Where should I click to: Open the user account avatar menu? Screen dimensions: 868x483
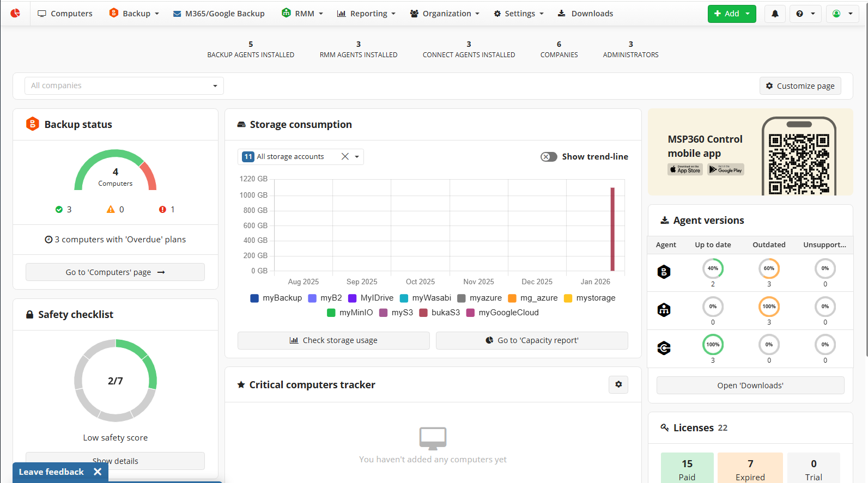coord(842,14)
